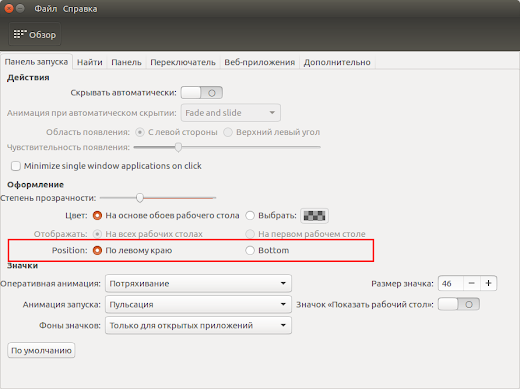Increase icon size with plus button
Screen dimensions: 520x389
488,283
